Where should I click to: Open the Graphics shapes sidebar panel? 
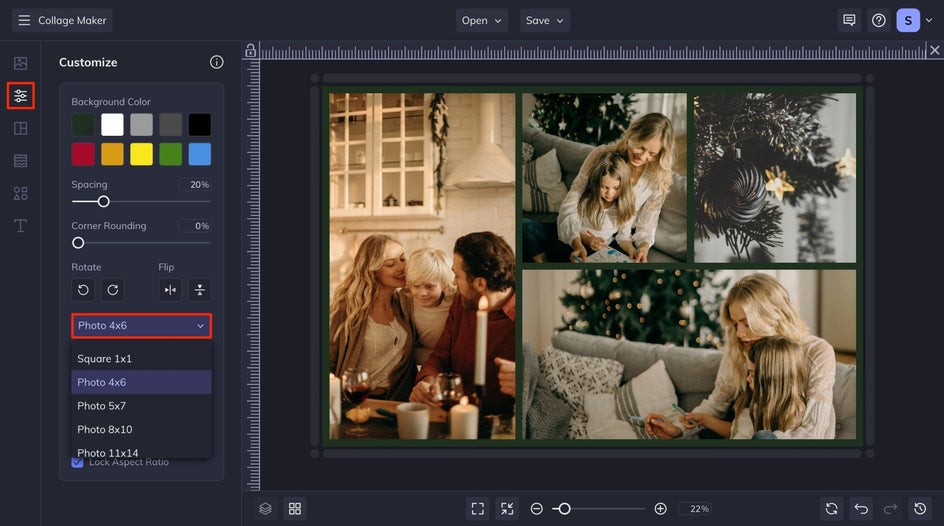(x=20, y=193)
